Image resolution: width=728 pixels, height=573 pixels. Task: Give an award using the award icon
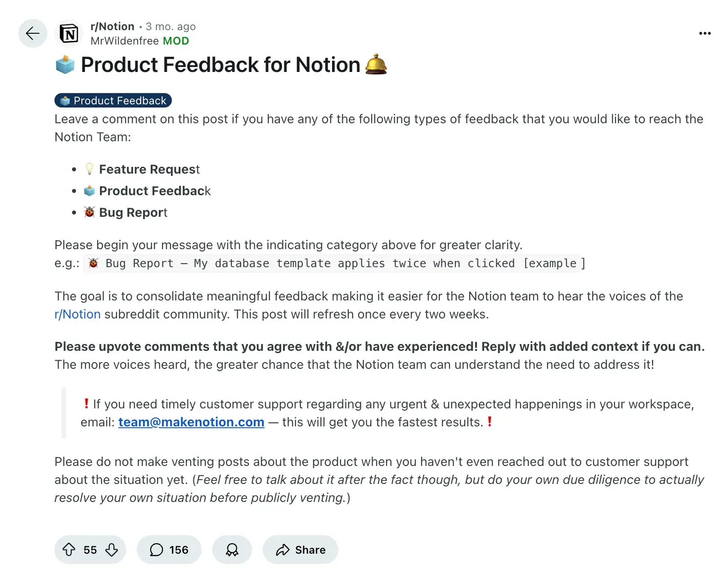232,550
